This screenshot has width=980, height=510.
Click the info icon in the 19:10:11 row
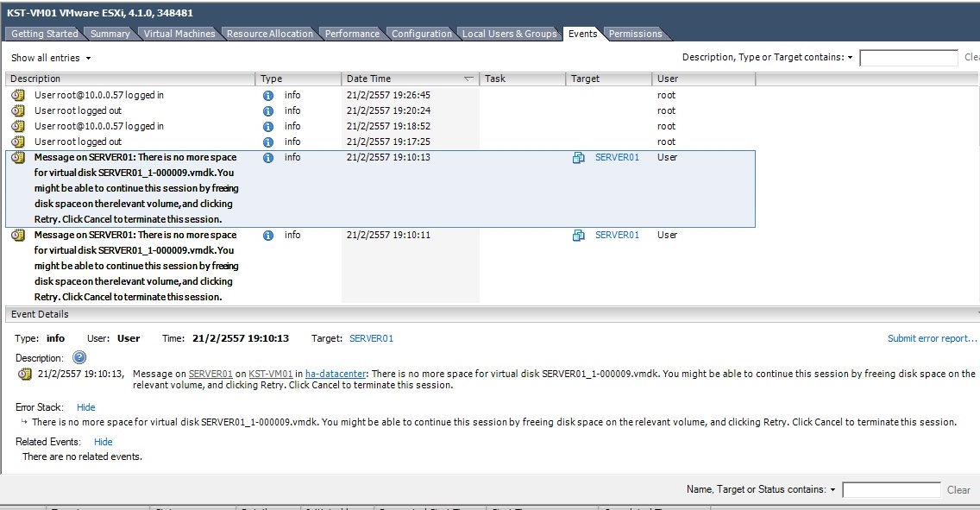coord(268,236)
